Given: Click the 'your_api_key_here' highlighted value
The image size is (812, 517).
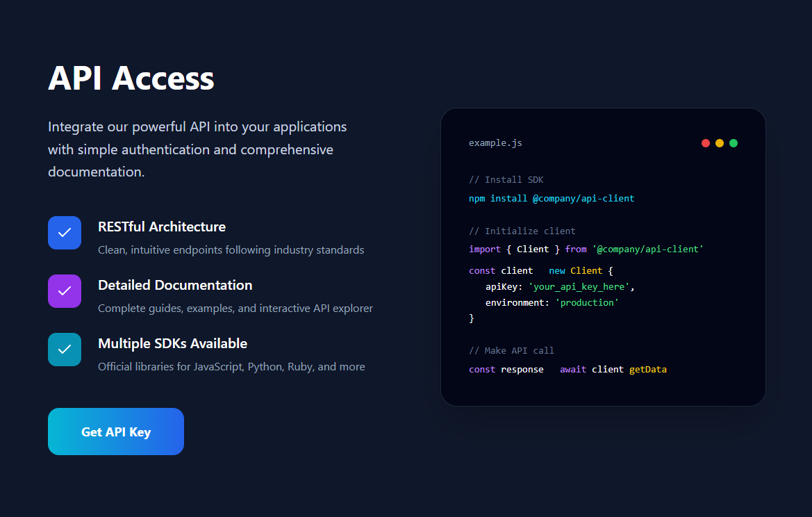Looking at the screenshot, I should tap(579, 286).
